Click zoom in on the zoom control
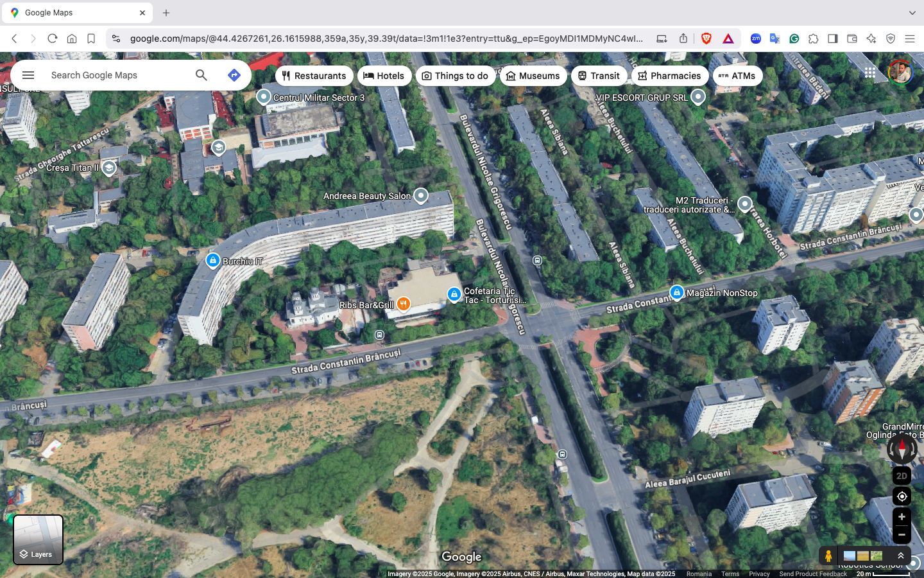The image size is (924, 578). click(902, 516)
